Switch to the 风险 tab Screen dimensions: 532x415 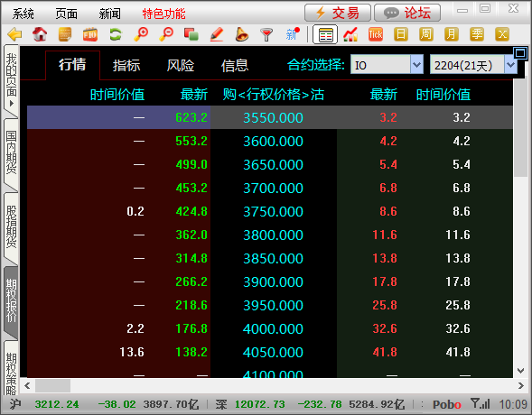click(x=181, y=65)
